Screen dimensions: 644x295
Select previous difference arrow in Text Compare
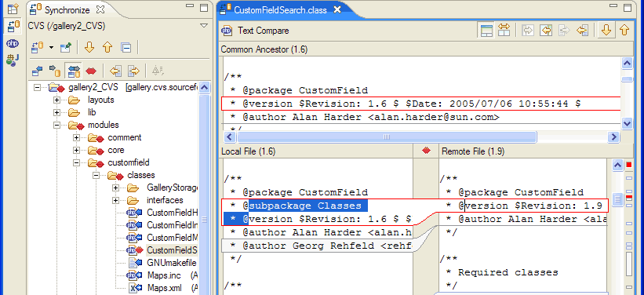(624, 31)
